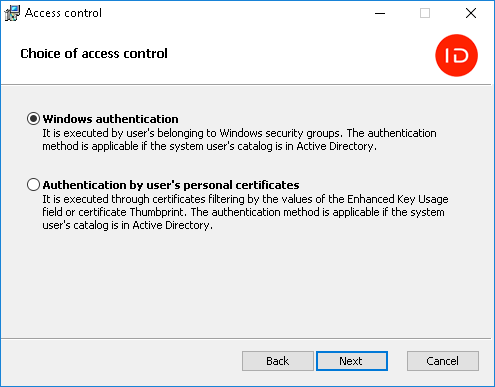The image size is (495, 387).
Task: Click the Windows security groups description line
Action: [x=239, y=133]
